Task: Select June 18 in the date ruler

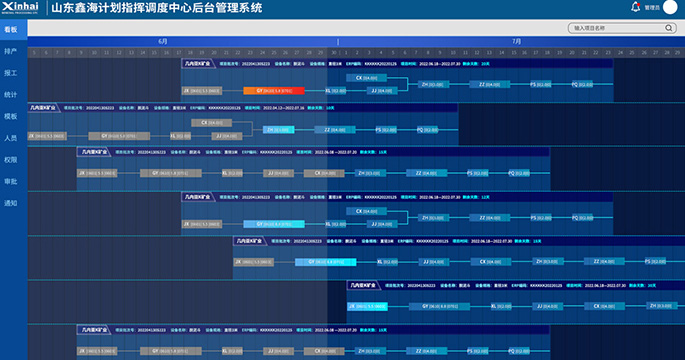Action: tap(190, 52)
